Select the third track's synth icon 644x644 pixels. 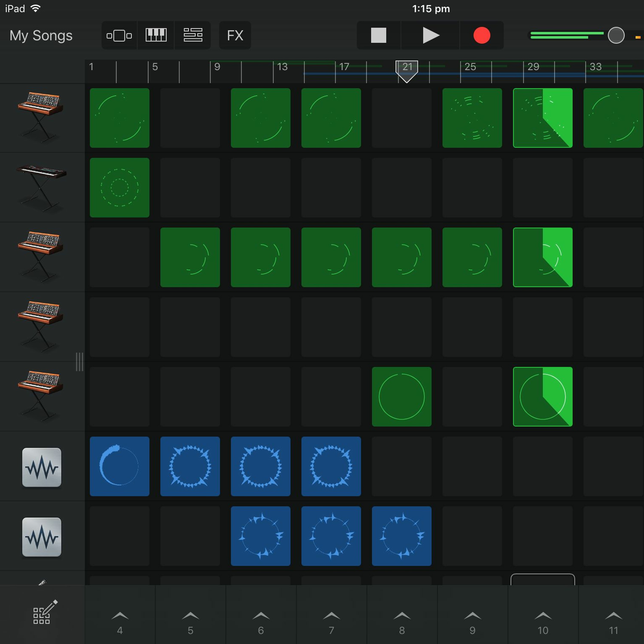pos(41,257)
